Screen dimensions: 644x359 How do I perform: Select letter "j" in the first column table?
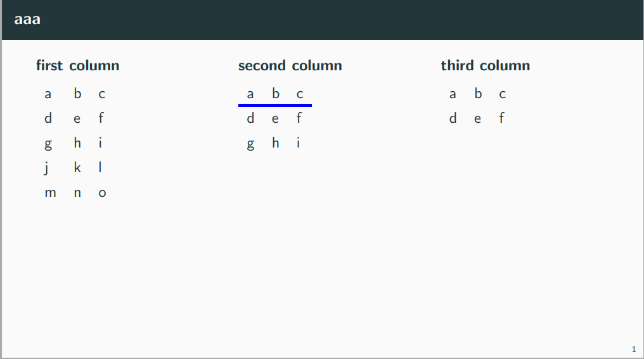(47, 168)
